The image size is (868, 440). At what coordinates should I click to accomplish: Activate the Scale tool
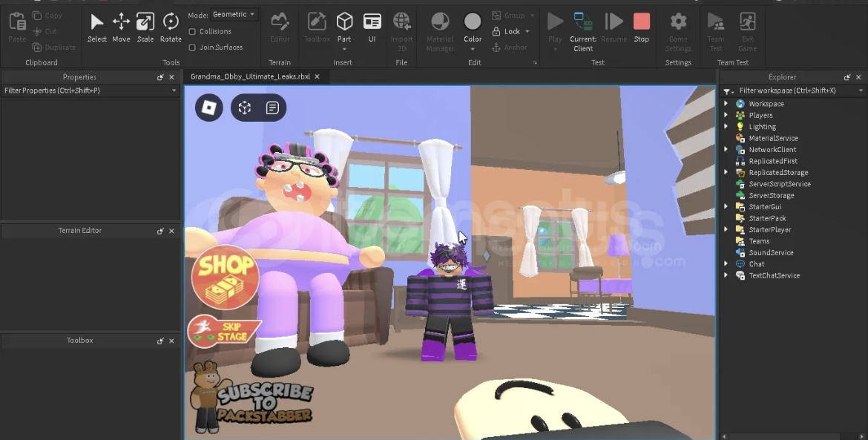coord(145,27)
